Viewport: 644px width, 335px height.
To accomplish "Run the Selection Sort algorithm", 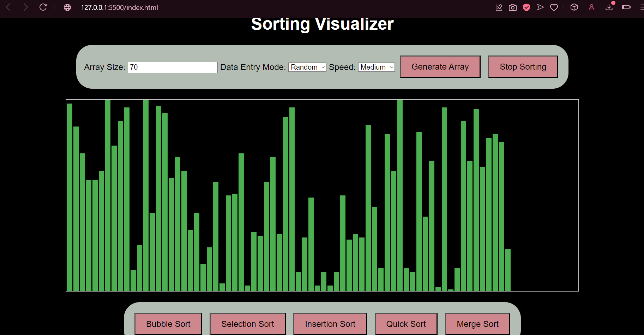I will (x=247, y=324).
